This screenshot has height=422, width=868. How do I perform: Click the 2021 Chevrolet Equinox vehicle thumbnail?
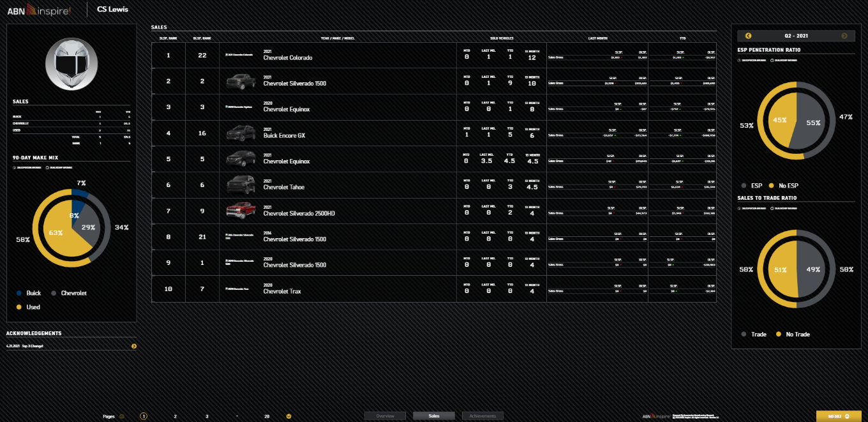pyautogui.click(x=241, y=159)
